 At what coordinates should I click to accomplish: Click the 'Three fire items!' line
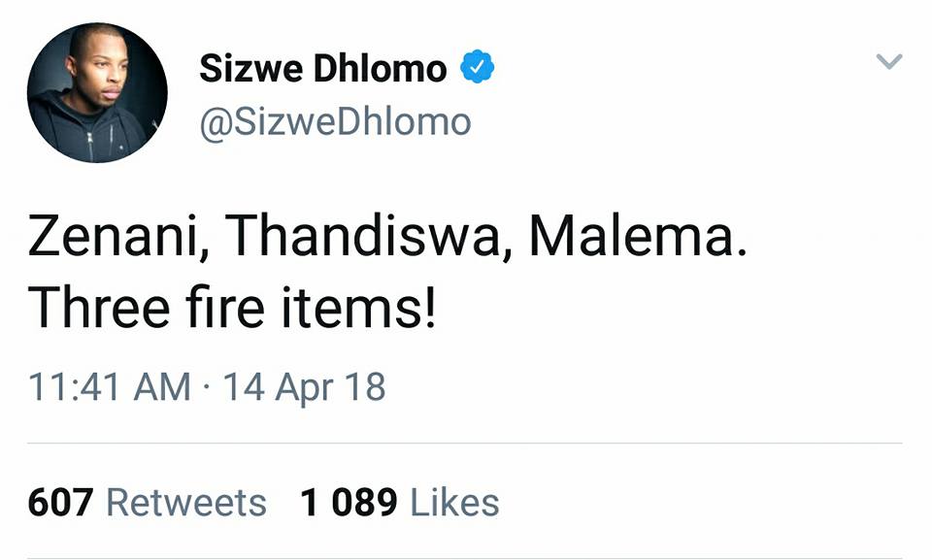[232, 308]
